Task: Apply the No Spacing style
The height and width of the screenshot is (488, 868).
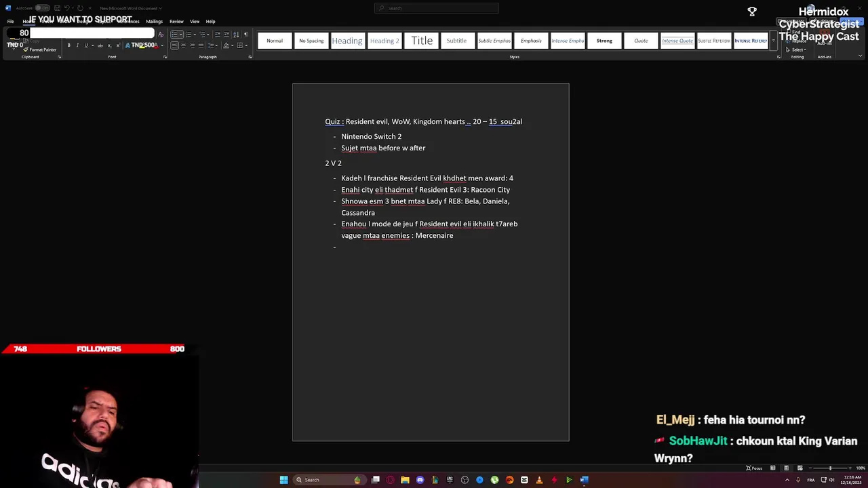Action: pos(311,41)
